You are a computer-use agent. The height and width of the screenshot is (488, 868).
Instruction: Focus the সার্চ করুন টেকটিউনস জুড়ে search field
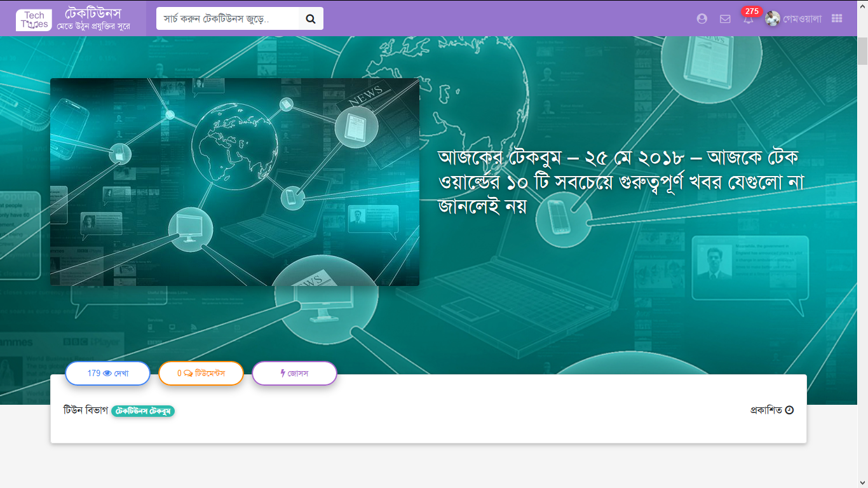coord(227,18)
